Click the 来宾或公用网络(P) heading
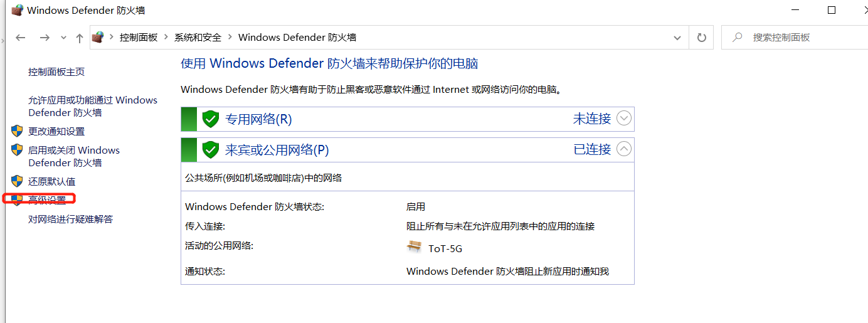The width and height of the screenshot is (868, 323). click(x=277, y=150)
